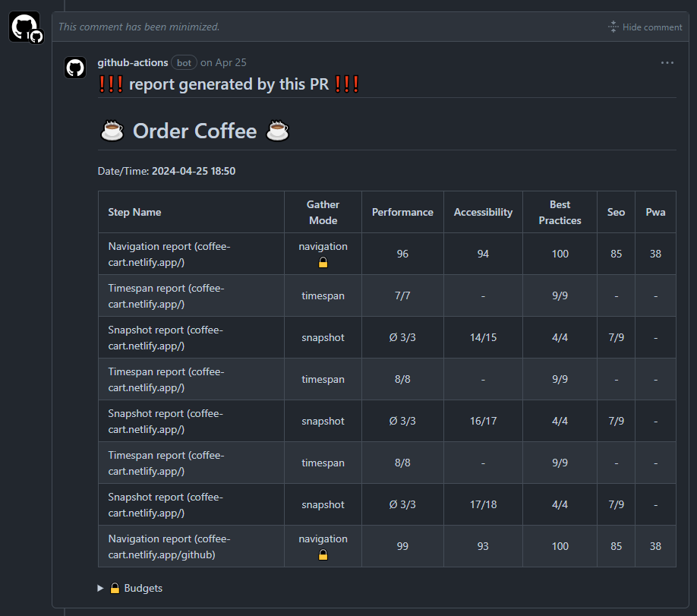Click the 'Gather Mode' column header
This screenshot has height=616, width=697.
(323, 212)
